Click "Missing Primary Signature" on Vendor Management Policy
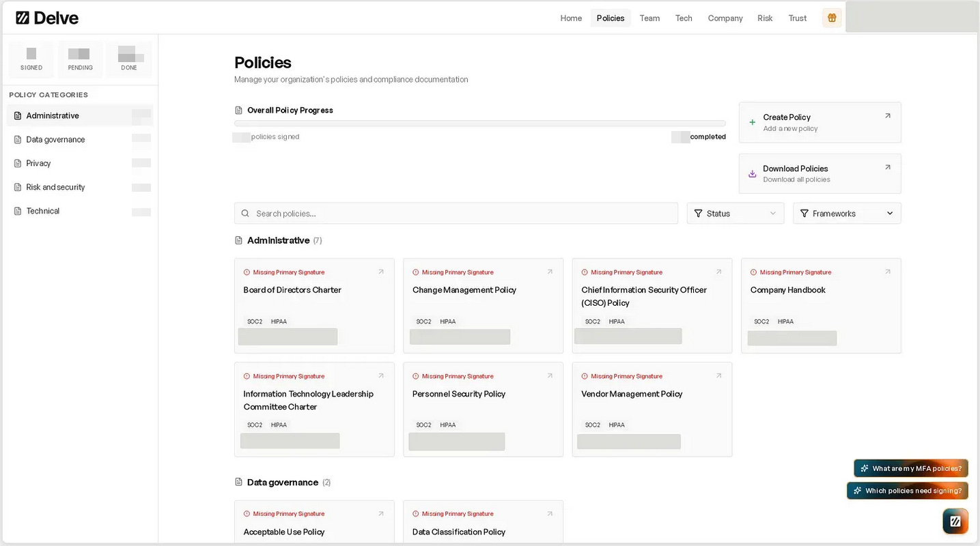This screenshot has height=546, width=980. pos(626,376)
